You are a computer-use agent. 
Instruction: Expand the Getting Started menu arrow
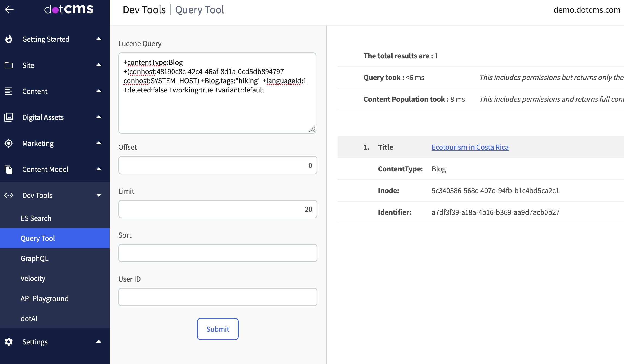(99, 39)
